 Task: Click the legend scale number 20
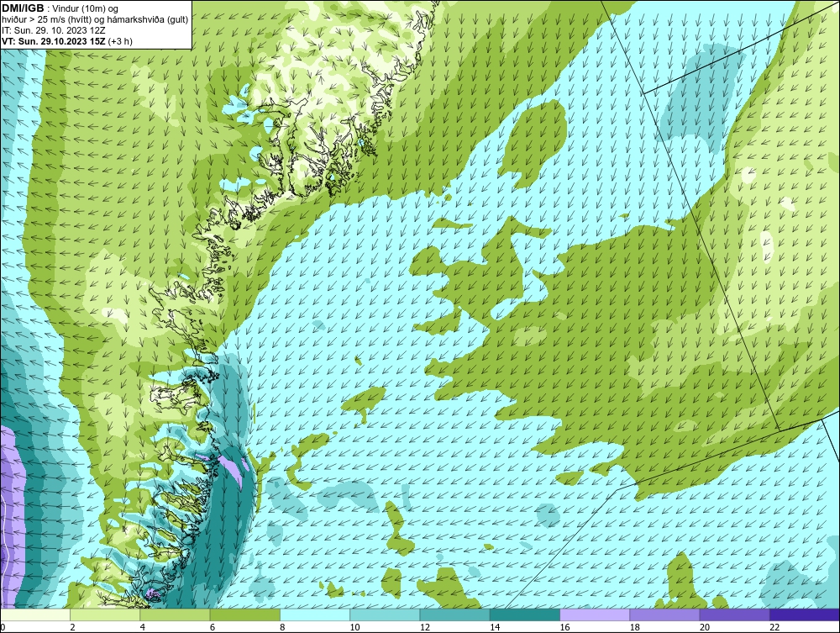pos(705,627)
